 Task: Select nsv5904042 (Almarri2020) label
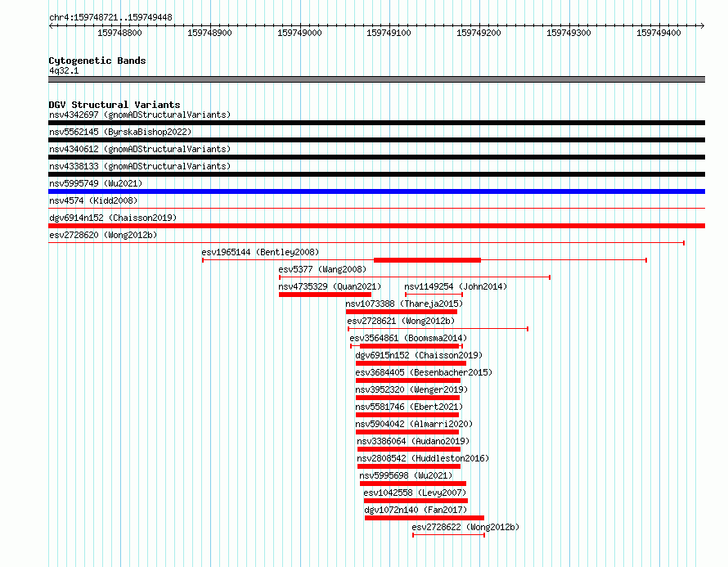414,424
